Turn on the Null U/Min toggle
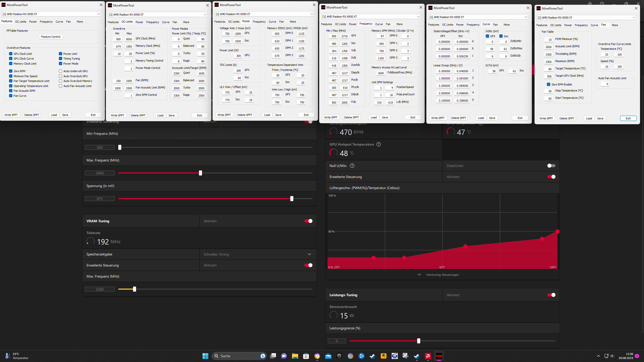 pyautogui.click(x=551, y=166)
